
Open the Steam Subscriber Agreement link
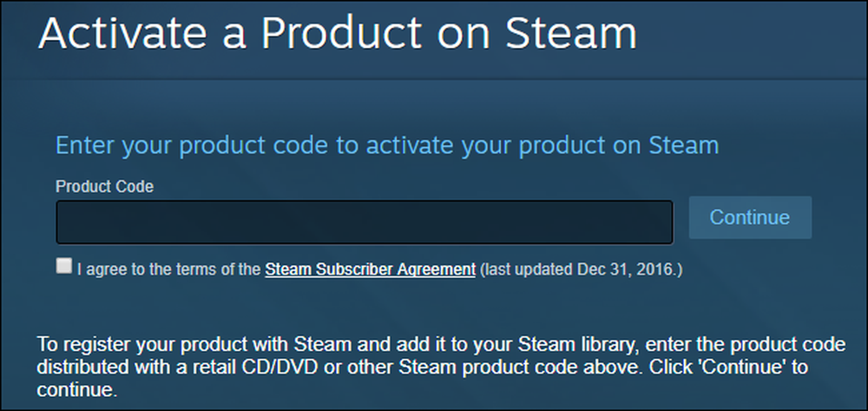coord(371,269)
